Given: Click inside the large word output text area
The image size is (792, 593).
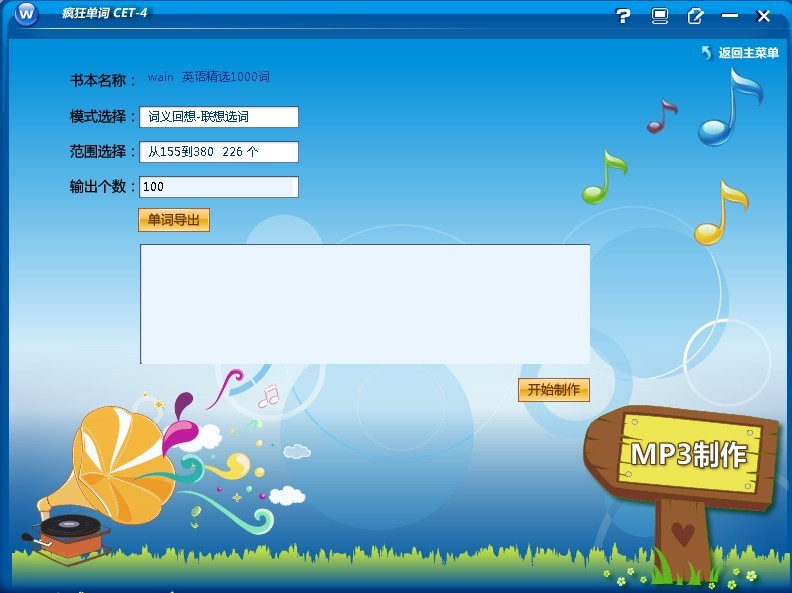Looking at the screenshot, I should point(365,304).
